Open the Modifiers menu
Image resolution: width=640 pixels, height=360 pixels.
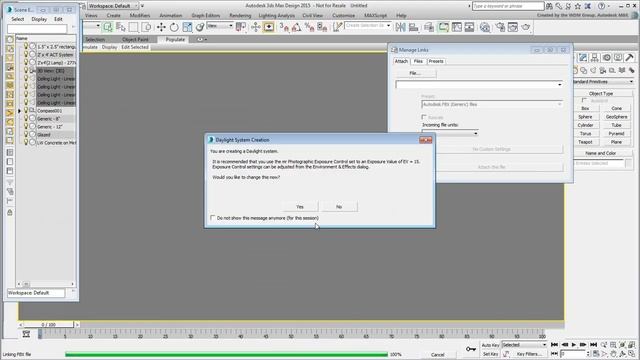click(x=140, y=16)
